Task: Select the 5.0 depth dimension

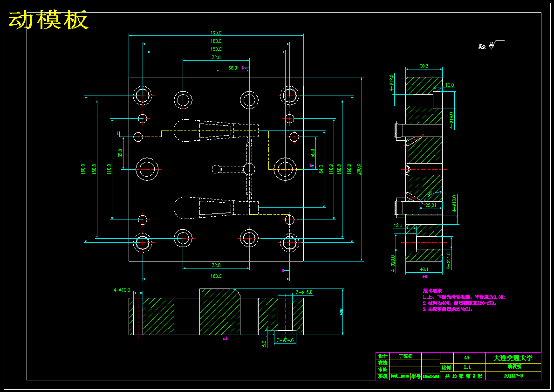Action: click(264, 344)
